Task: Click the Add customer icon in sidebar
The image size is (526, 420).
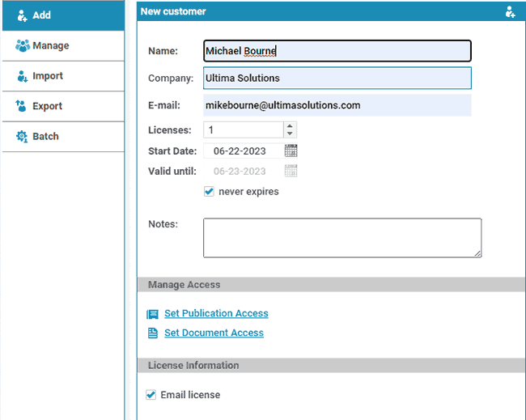Action: pos(22,15)
